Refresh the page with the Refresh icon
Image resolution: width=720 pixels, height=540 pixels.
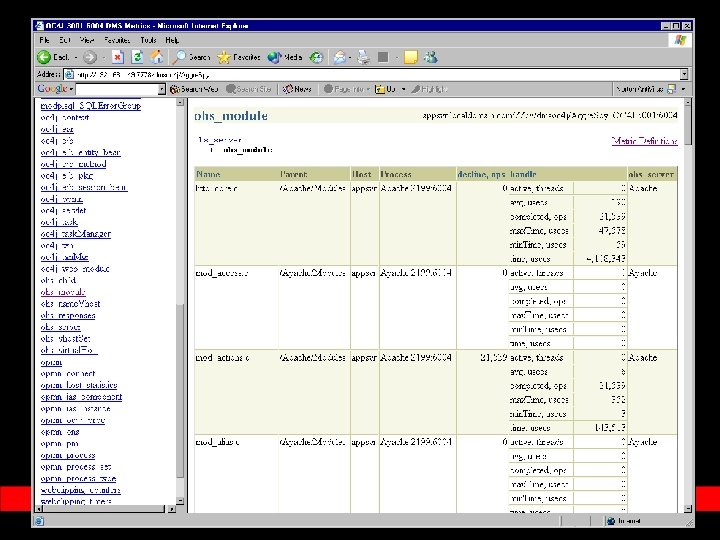tap(138, 57)
